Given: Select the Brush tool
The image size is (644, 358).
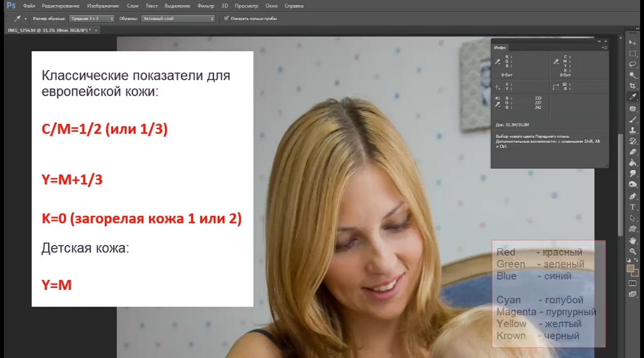Looking at the screenshot, I should tap(633, 120).
